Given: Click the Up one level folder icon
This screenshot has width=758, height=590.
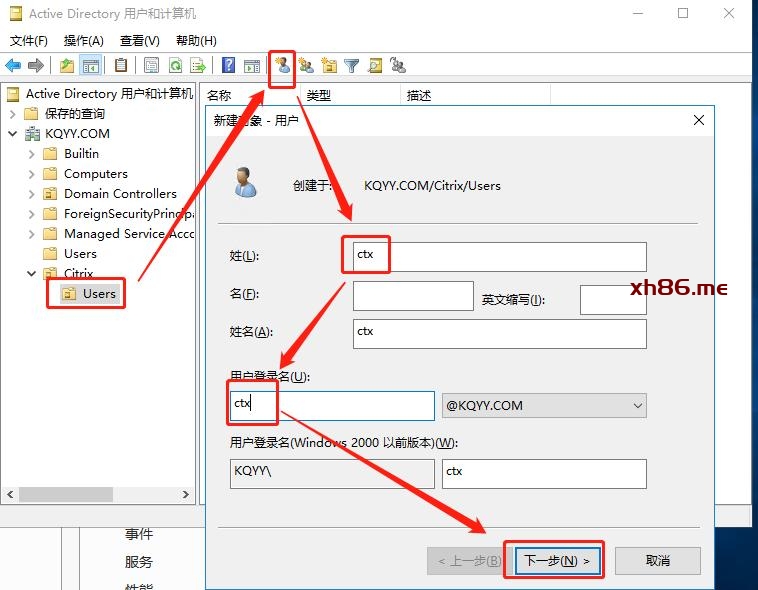Looking at the screenshot, I should click(x=66, y=66).
